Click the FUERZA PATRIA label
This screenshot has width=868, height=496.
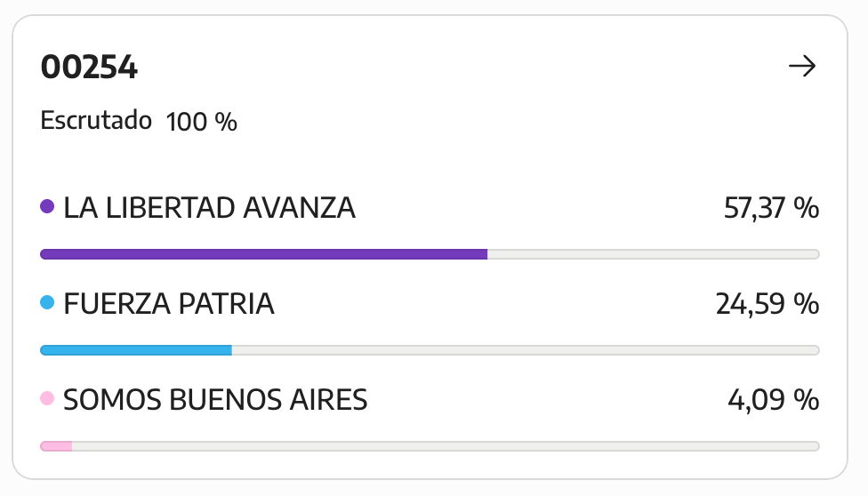(169, 304)
